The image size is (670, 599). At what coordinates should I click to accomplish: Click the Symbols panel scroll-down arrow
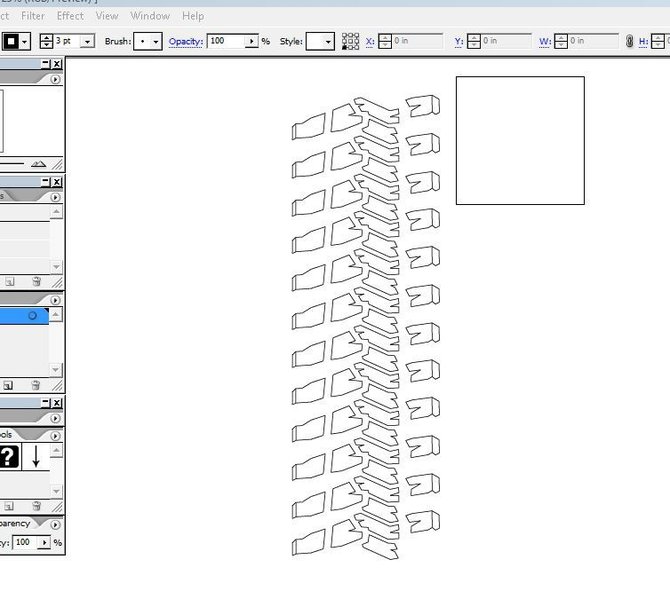(x=56, y=491)
